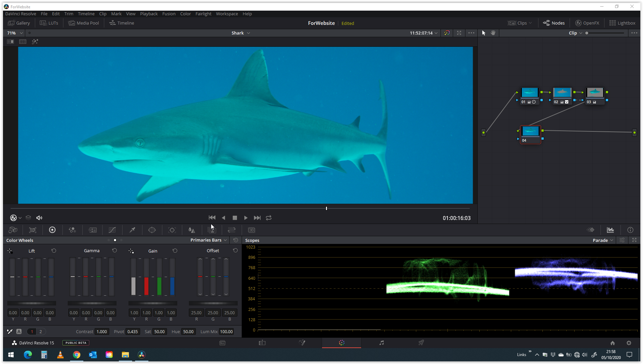Mute the viewer audio
Image resolution: width=643 pixels, height=364 pixels.
tap(39, 218)
